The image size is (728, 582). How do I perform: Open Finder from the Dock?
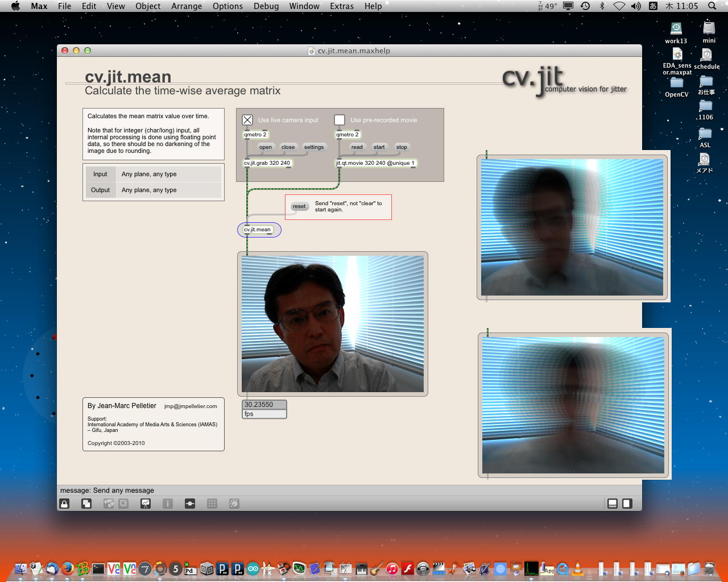pyautogui.click(x=21, y=568)
